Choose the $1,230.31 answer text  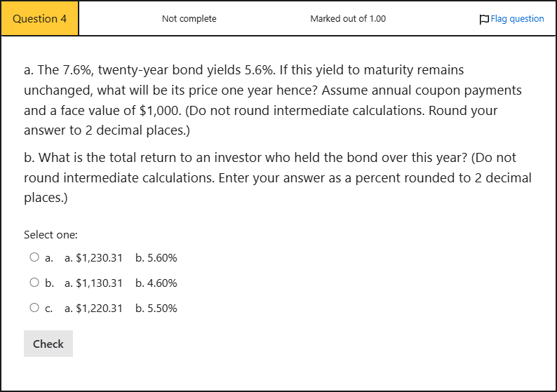(x=99, y=258)
